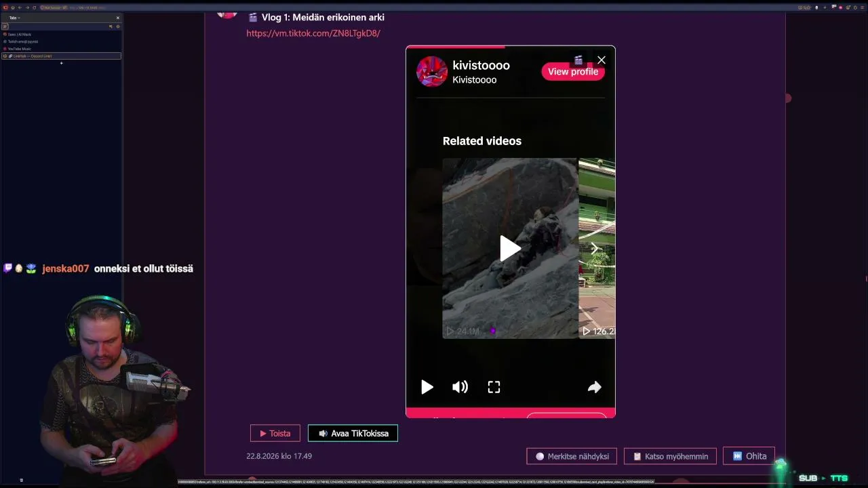Click the Toista button
The height and width of the screenshot is (488, 868).
[275, 433]
